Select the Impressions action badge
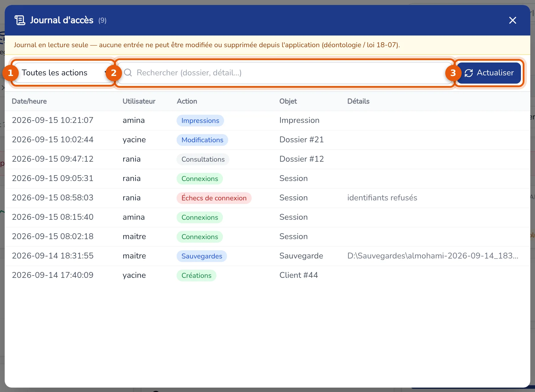 coord(200,121)
